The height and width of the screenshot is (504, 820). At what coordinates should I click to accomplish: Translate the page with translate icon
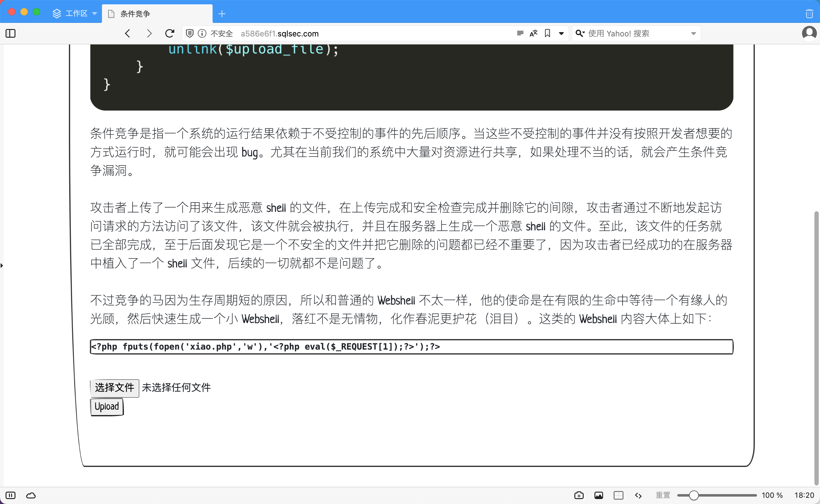(534, 33)
